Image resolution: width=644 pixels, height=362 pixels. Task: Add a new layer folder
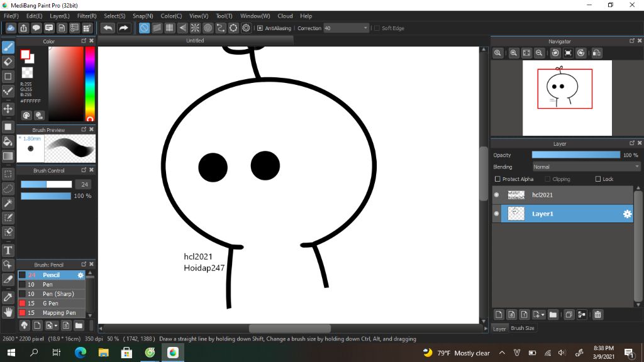pyautogui.click(x=553, y=315)
